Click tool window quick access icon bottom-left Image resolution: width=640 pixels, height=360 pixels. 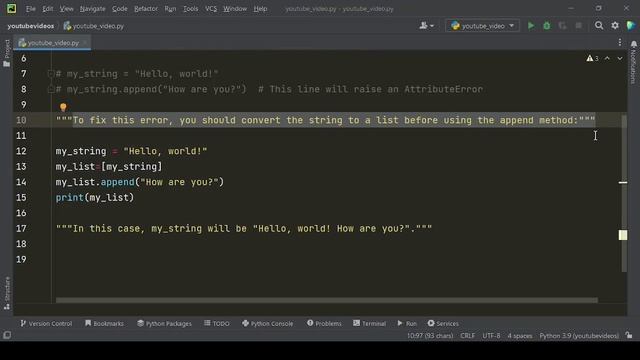click(x=7, y=335)
